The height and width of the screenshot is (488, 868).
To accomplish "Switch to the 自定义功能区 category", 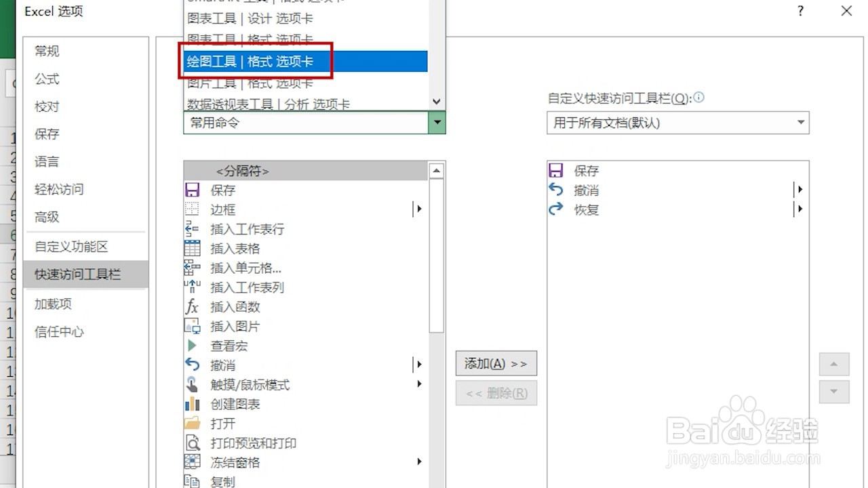I will (69, 247).
